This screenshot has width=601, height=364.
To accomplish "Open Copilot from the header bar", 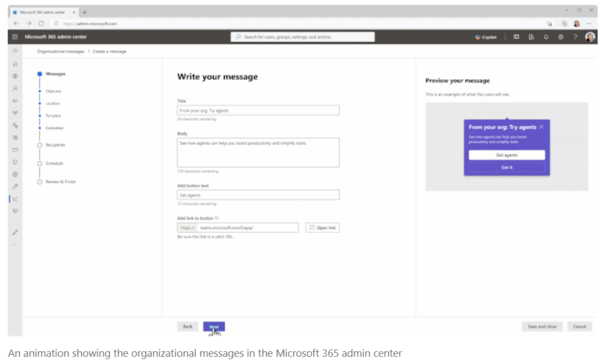I will pyautogui.click(x=485, y=37).
